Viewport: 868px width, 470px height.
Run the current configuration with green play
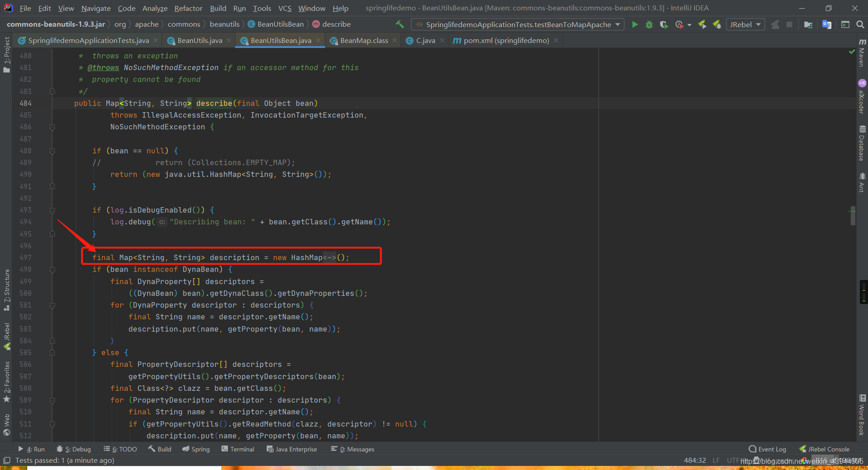(635, 24)
